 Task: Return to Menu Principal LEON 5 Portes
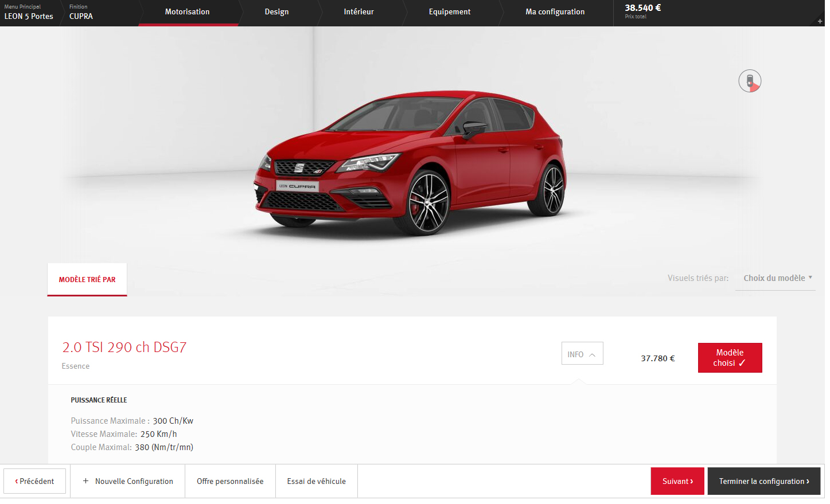(29, 12)
